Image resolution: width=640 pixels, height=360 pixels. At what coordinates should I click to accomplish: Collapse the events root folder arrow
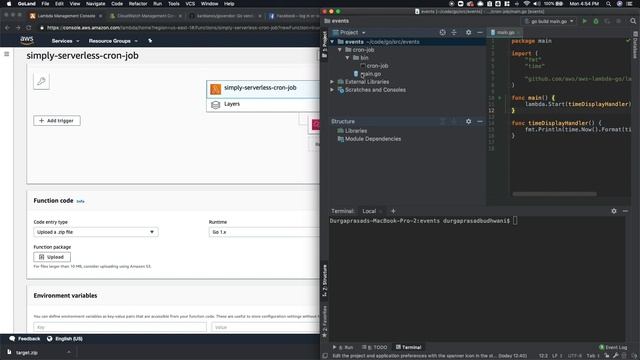(332, 42)
